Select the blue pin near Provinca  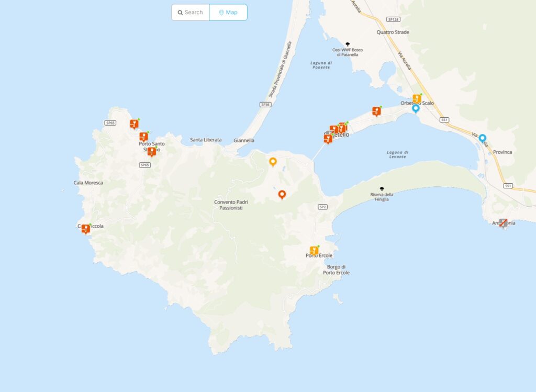click(482, 138)
